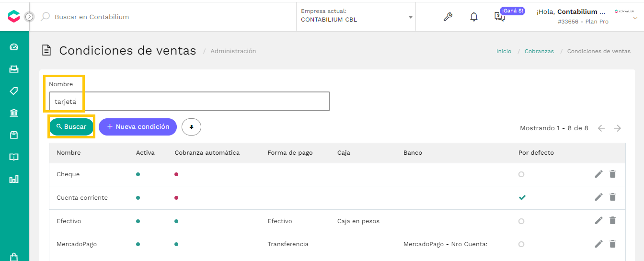Edit the Cheque condition
Image resolution: width=644 pixels, height=261 pixels.
[598, 174]
